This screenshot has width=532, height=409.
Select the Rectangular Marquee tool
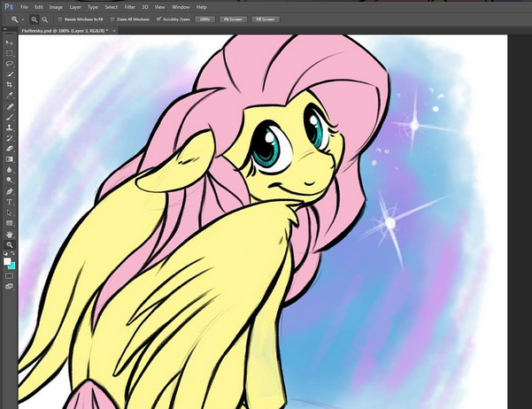click(9, 53)
